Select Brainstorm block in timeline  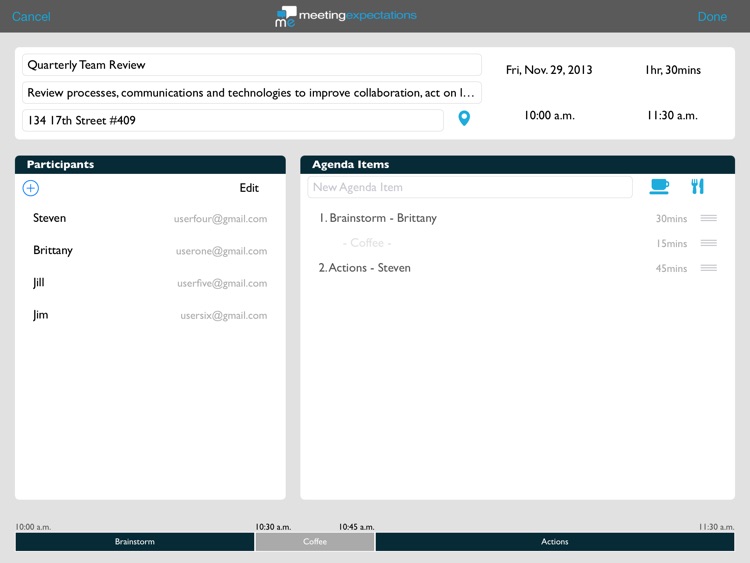point(135,542)
